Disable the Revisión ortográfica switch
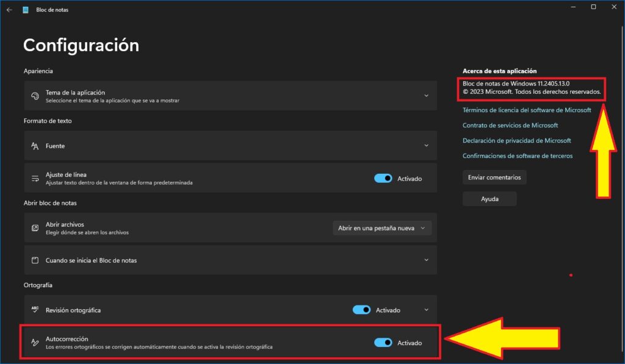Viewport: 625px width, 364px height. pos(361,310)
